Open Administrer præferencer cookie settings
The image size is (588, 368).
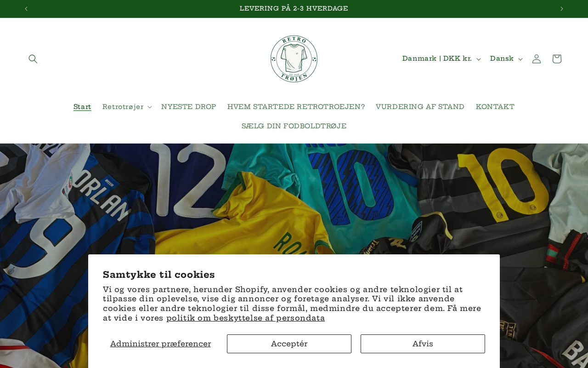(160, 344)
